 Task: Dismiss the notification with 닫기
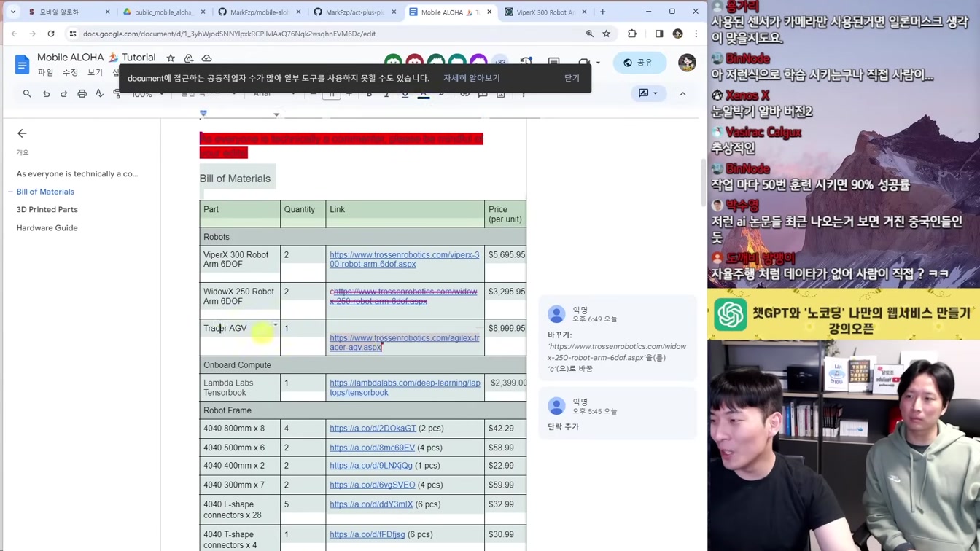(x=572, y=78)
